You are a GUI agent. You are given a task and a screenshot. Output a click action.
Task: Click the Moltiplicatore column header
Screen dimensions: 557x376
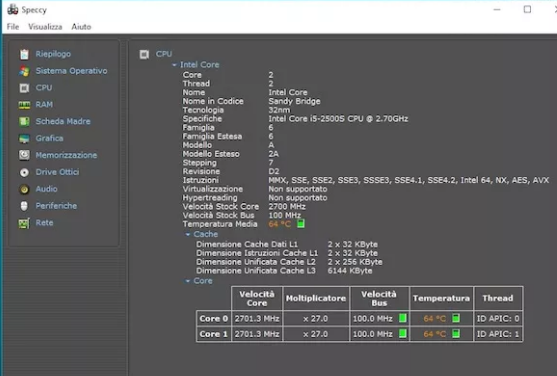click(316, 299)
